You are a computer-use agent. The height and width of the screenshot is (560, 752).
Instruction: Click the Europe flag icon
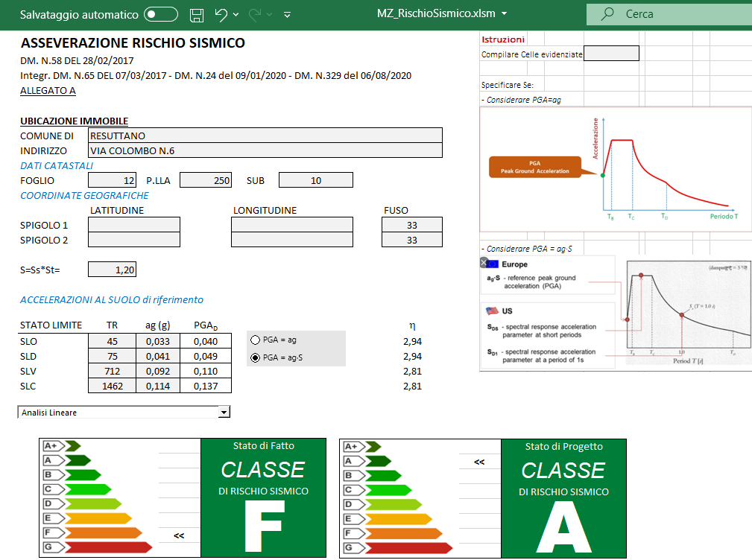[x=492, y=264]
